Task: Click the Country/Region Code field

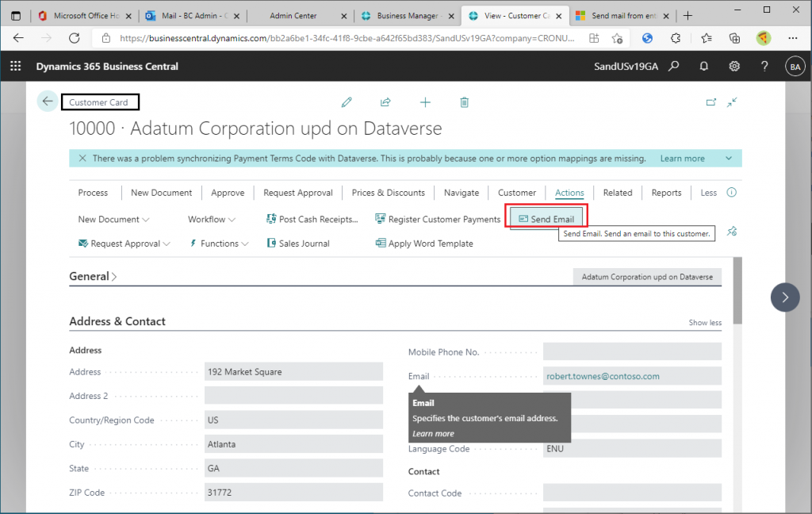Action: (293, 420)
